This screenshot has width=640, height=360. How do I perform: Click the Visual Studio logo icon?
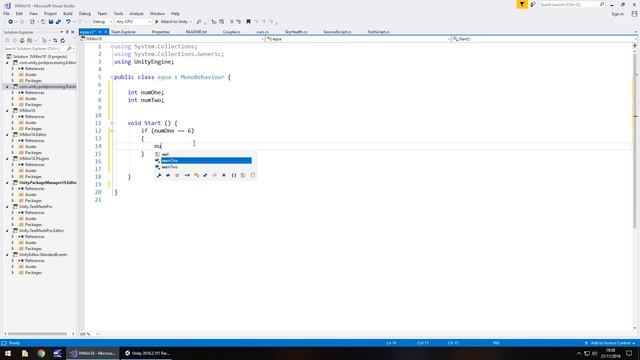point(7,5)
